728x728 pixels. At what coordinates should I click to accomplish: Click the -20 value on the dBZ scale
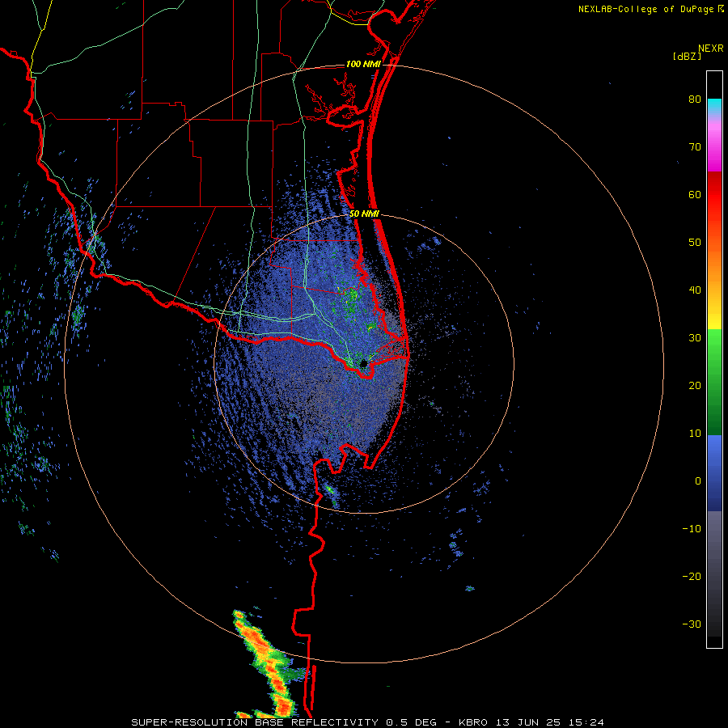coord(692,577)
